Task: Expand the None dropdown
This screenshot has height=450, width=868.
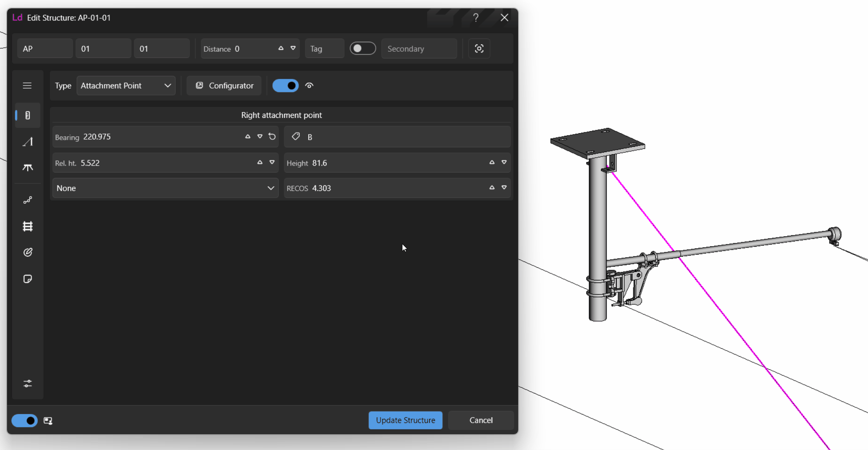Action: tap(165, 188)
